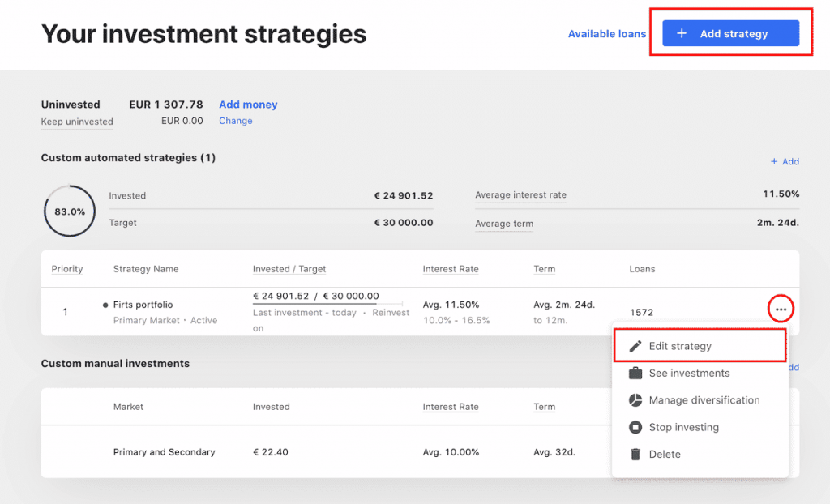Click the Priority column header

(x=67, y=269)
